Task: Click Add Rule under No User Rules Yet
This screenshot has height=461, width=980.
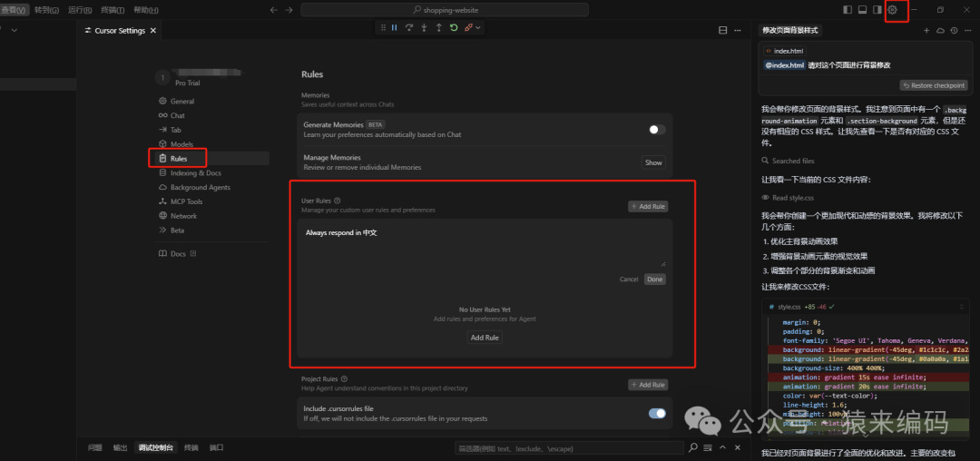Action: tap(485, 338)
